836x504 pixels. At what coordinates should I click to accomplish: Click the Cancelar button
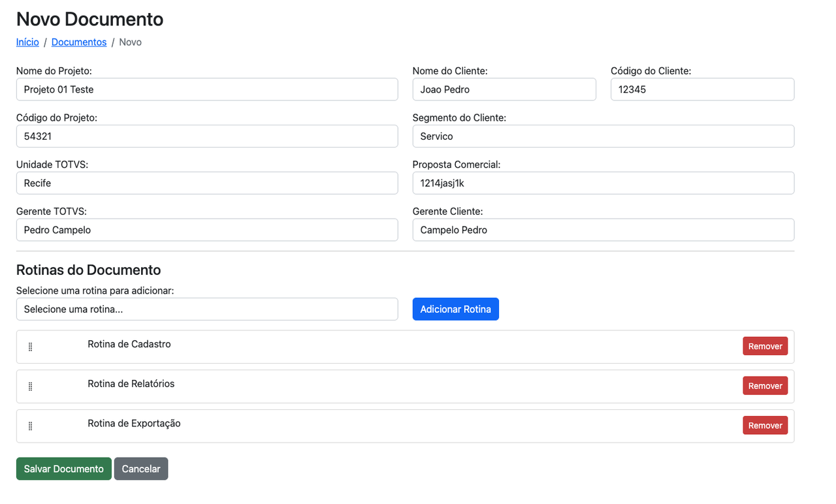[141, 469]
